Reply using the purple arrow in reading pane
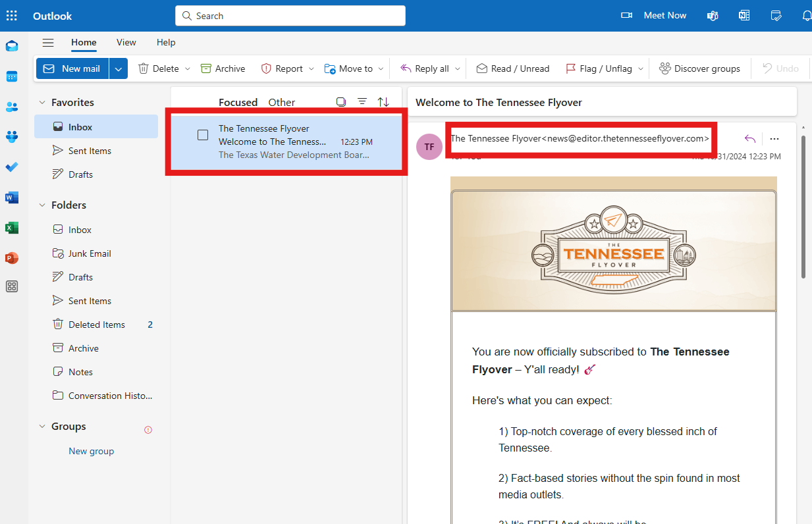This screenshot has width=812, height=524. (x=749, y=139)
